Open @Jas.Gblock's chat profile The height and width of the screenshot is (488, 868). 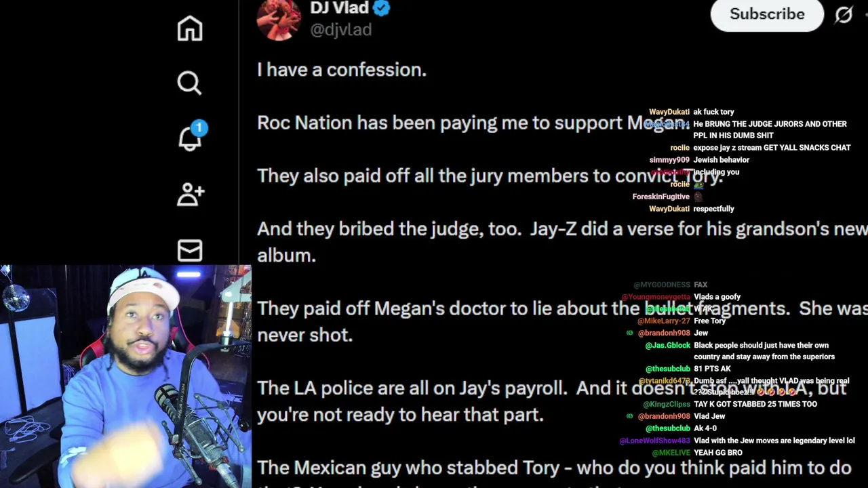(x=667, y=346)
